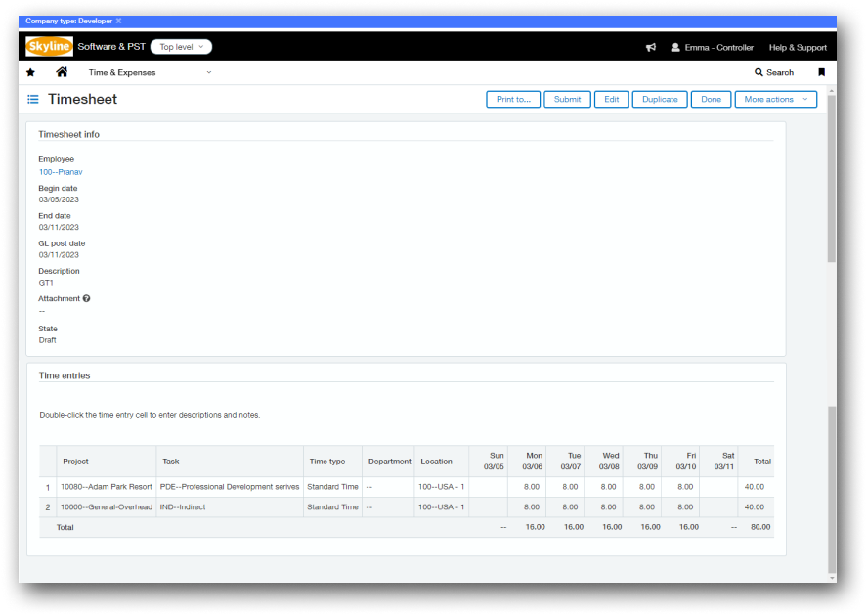
Task: Click the Done button
Action: point(711,99)
